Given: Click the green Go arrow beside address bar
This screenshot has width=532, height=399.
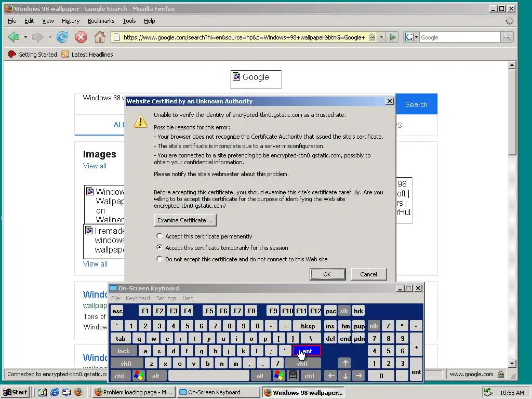Looking at the screenshot, I should tap(393, 37).
